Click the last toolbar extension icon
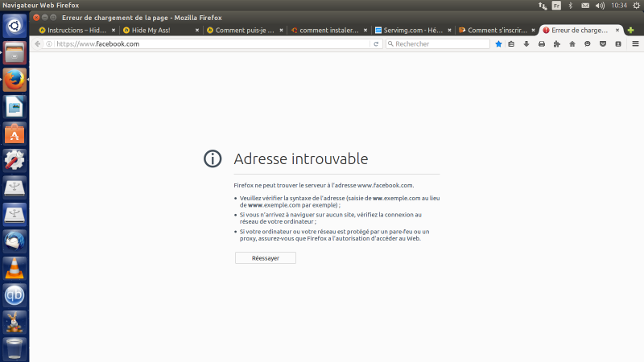 618,44
